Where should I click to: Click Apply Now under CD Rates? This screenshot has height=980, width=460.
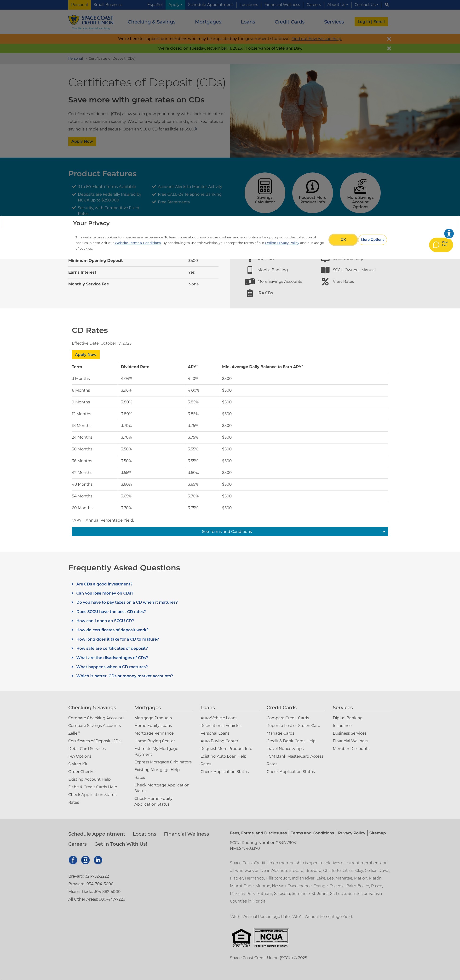tap(86, 354)
